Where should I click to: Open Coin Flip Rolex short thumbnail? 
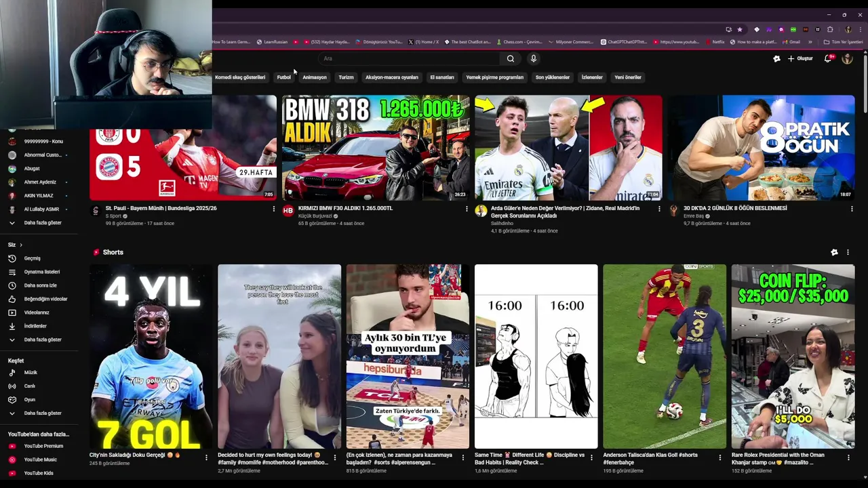tap(793, 357)
